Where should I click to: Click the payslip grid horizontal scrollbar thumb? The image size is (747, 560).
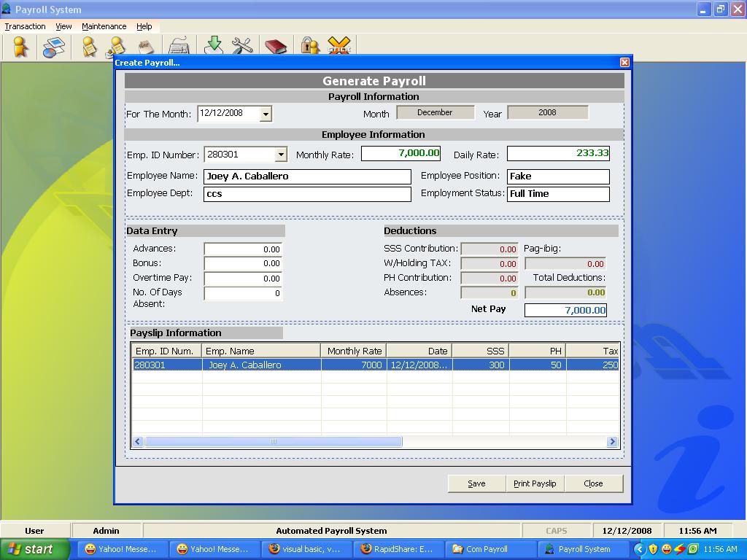coord(273,441)
